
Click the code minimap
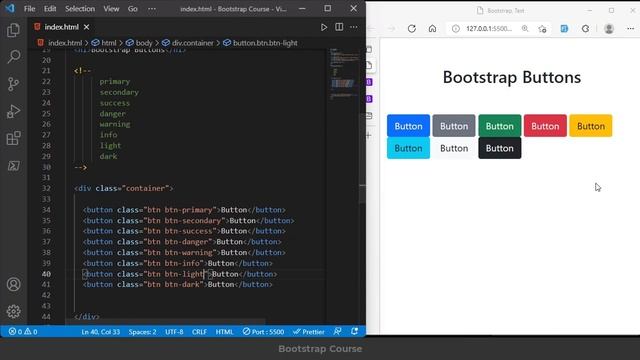343,73
